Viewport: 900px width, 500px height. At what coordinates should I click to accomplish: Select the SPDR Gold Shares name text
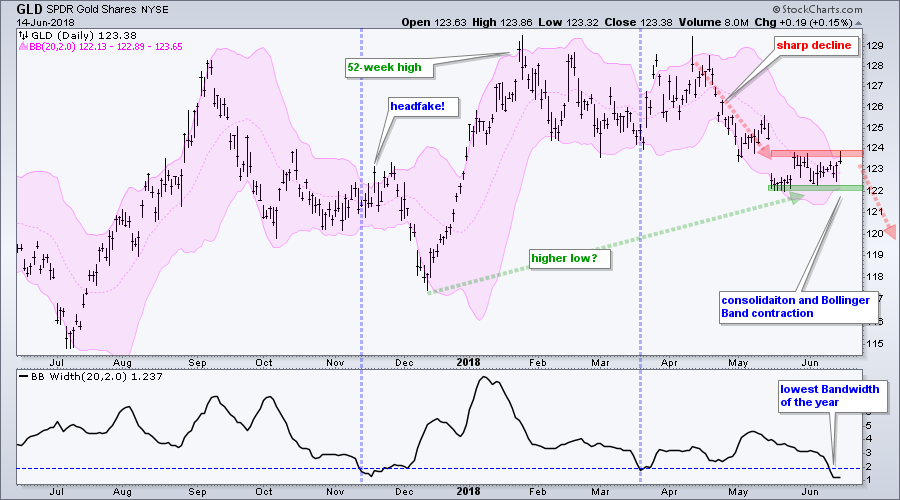coord(91,10)
